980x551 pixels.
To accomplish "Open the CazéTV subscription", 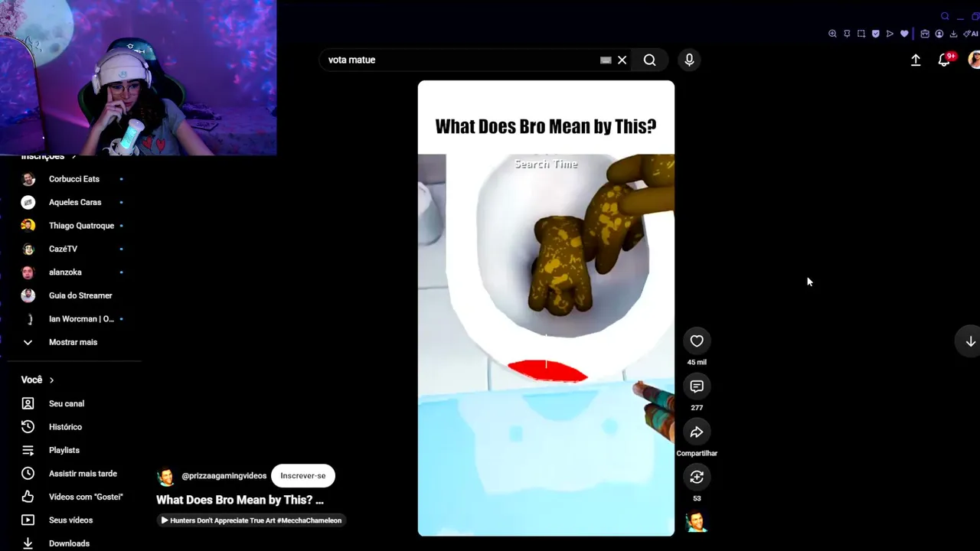I will tap(73, 249).
